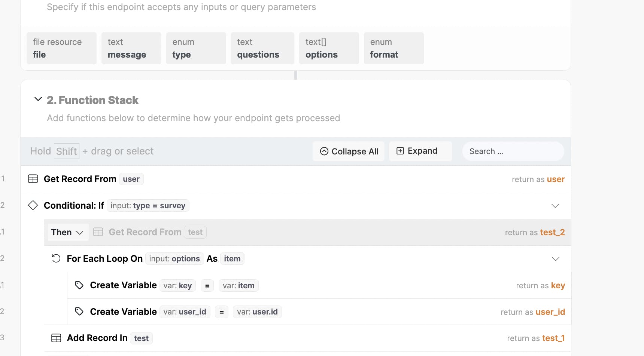Image resolution: width=644 pixels, height=356 pixels.
Task: Select the file resource input chip
Action: (x=61, y=48)
